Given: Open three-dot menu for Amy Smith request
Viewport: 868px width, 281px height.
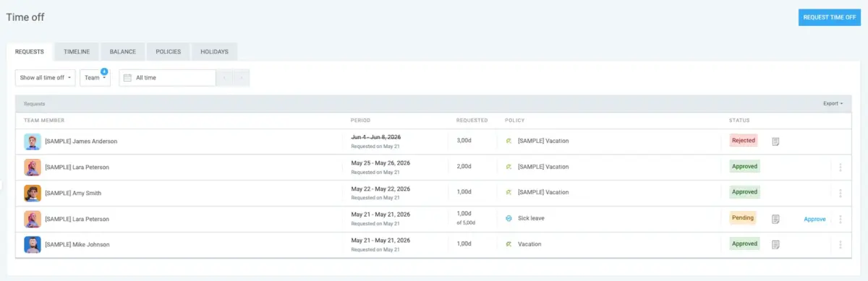Looking at the screenshot, I should click(x=840, y=193).
